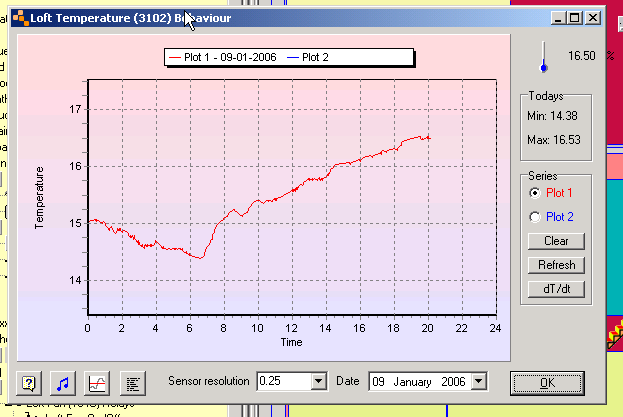Image resolution: width=623 pixels, height=417 pixels.
Task: Select the Plot 2 radio button
Action: tap(535, 216)
